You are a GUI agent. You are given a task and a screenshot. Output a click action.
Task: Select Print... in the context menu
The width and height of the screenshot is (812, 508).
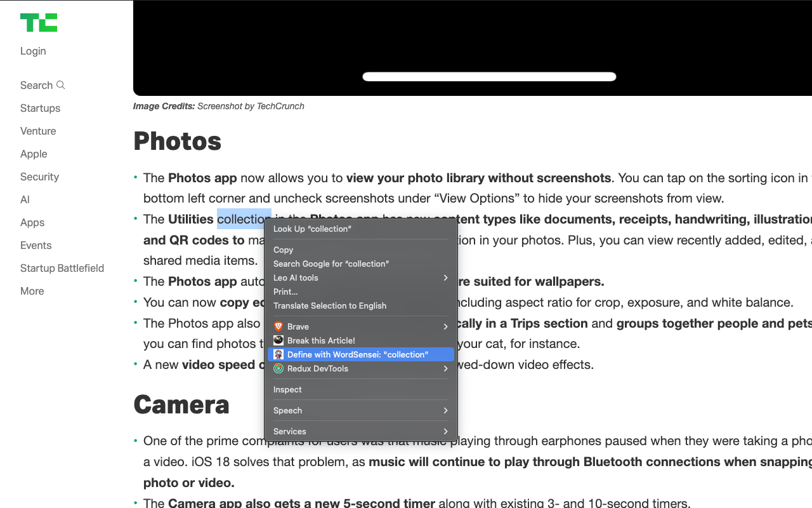click(x=361, y=291)
